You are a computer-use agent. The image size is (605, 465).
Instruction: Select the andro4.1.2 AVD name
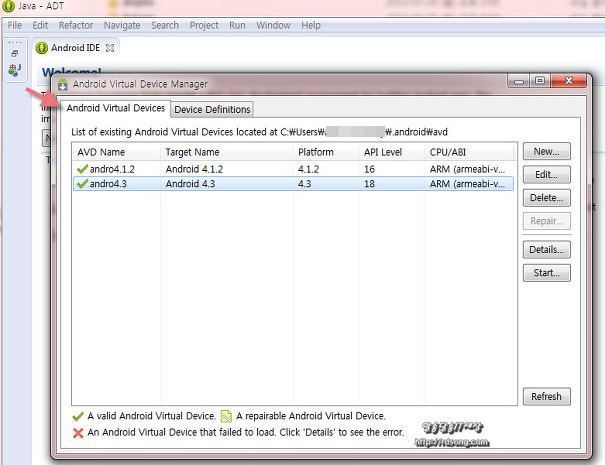[112, 169]
